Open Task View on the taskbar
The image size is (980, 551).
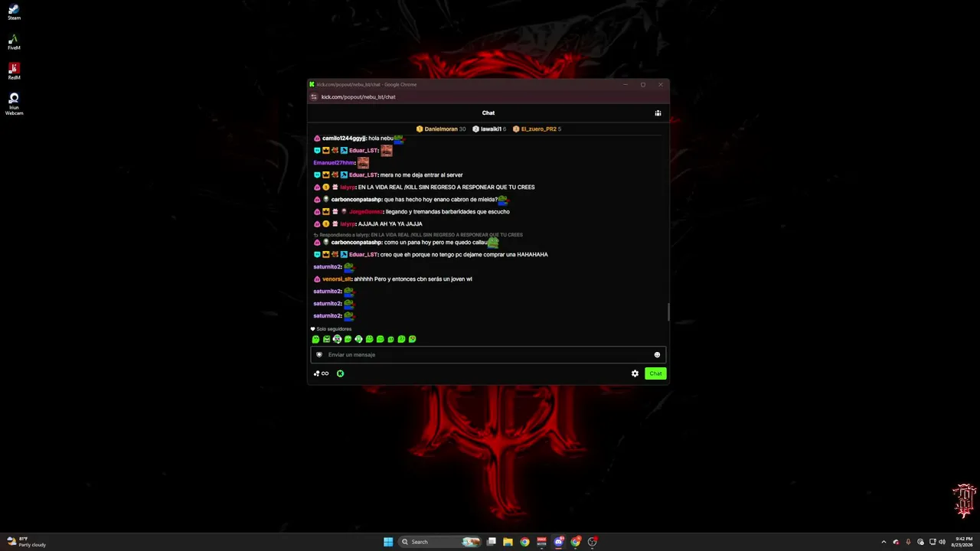point(492,542)
